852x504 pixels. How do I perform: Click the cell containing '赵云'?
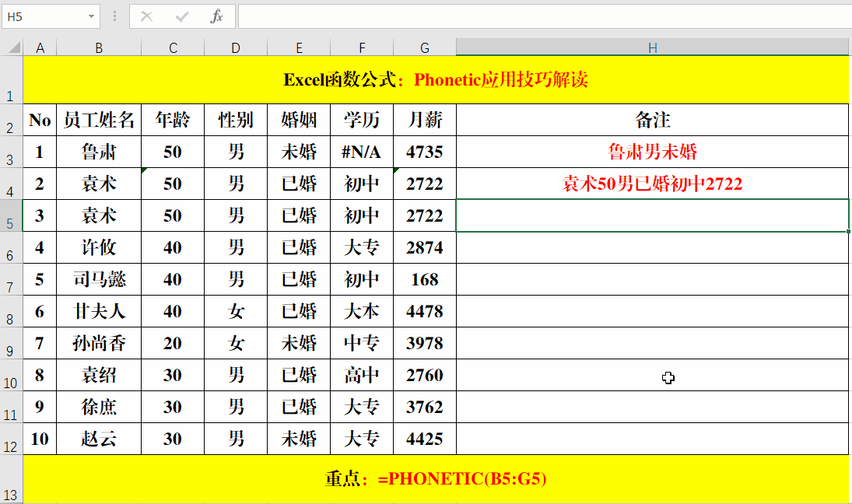click(x=99, y=439)
